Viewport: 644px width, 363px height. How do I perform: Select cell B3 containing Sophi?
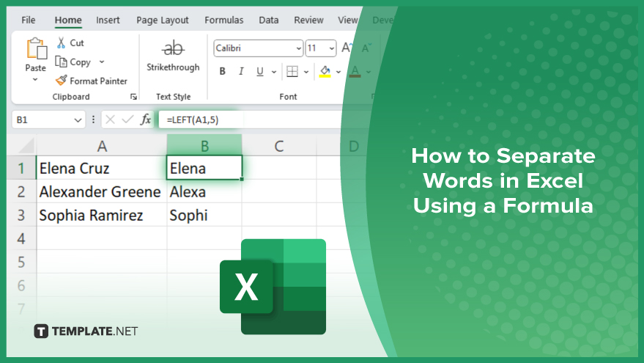tap(204, 215)
